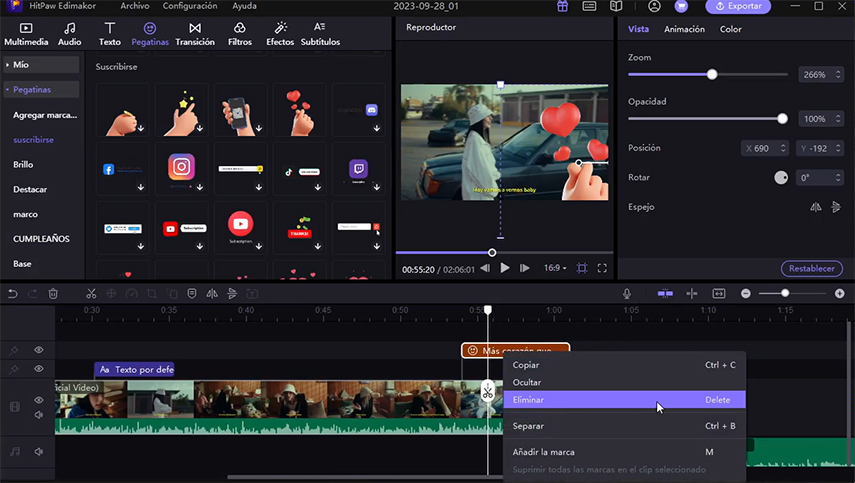
Task: Mute the music track speaker
Action: click(39, 451)
